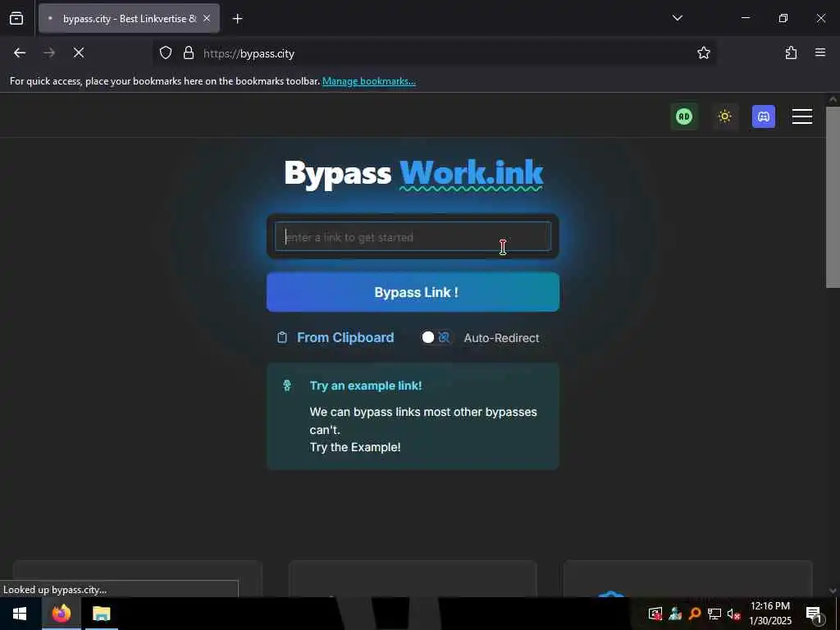Switch theme with the sun icon
840x630 pixels.
(725, 116)
